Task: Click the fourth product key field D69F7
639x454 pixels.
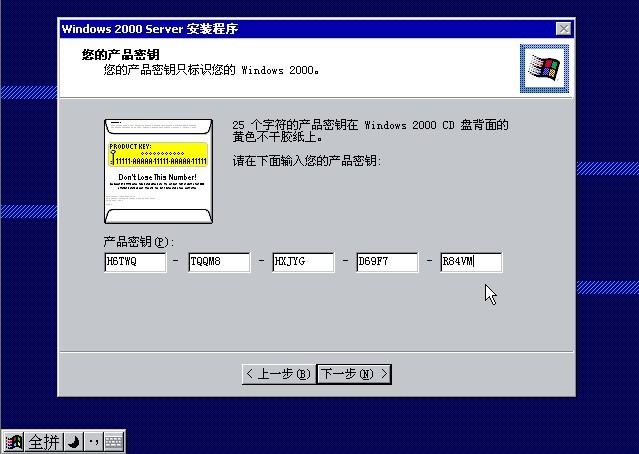Action: coord(387,262)
